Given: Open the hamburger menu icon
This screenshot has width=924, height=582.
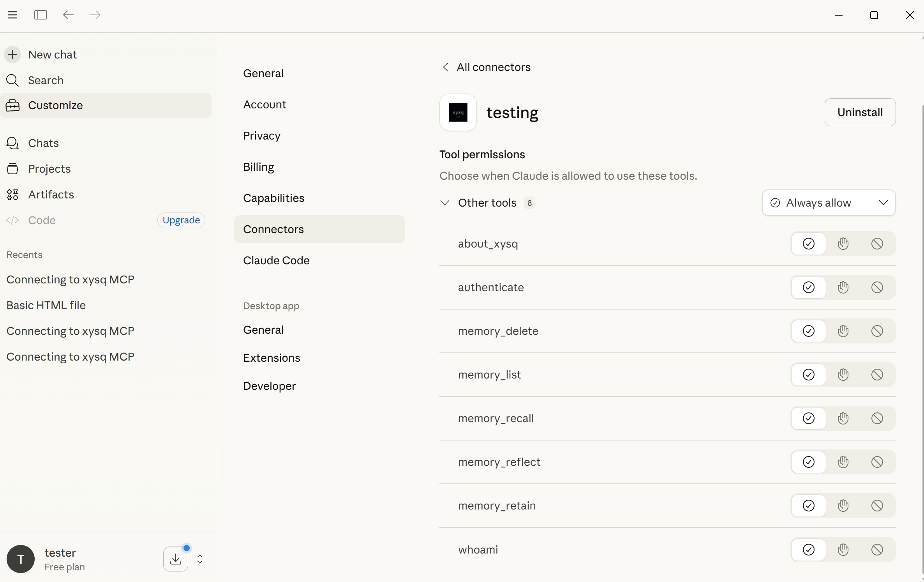Looking at the screenshot, I should click(x=12, y=15).
